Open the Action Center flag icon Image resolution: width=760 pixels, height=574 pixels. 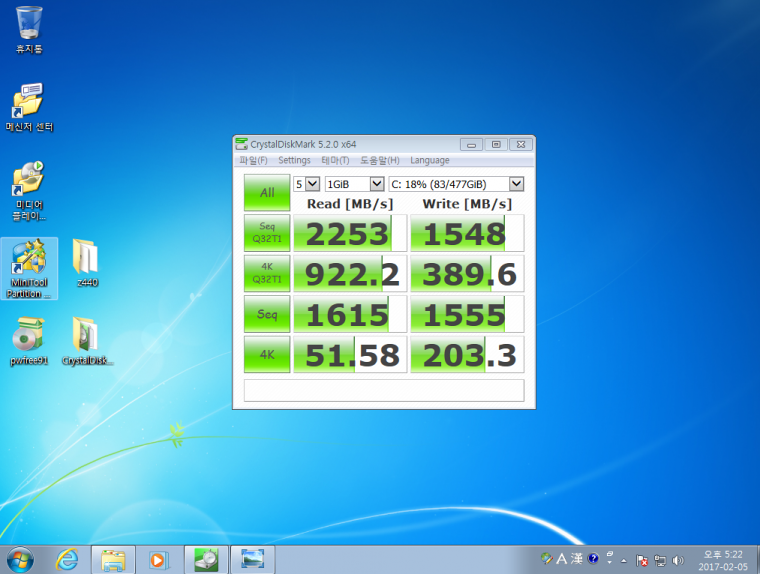(642, 560)
